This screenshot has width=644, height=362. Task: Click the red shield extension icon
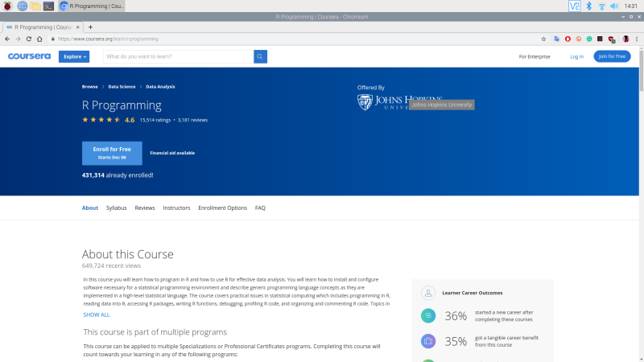[x=612, y=39]
